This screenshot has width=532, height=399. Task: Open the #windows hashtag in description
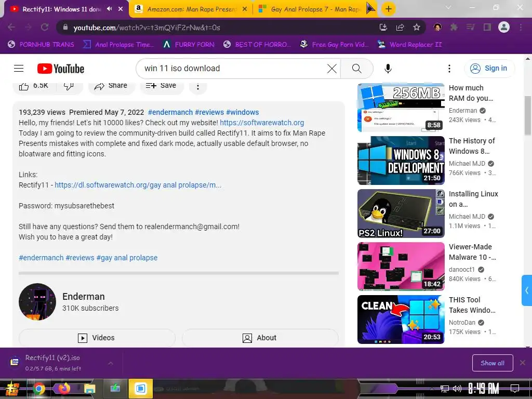click(x=242, y=112)
